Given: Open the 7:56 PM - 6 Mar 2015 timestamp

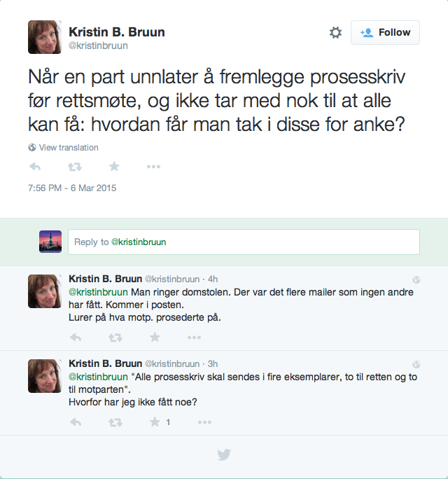Looking at the screenshot, I should pos(72,188).
